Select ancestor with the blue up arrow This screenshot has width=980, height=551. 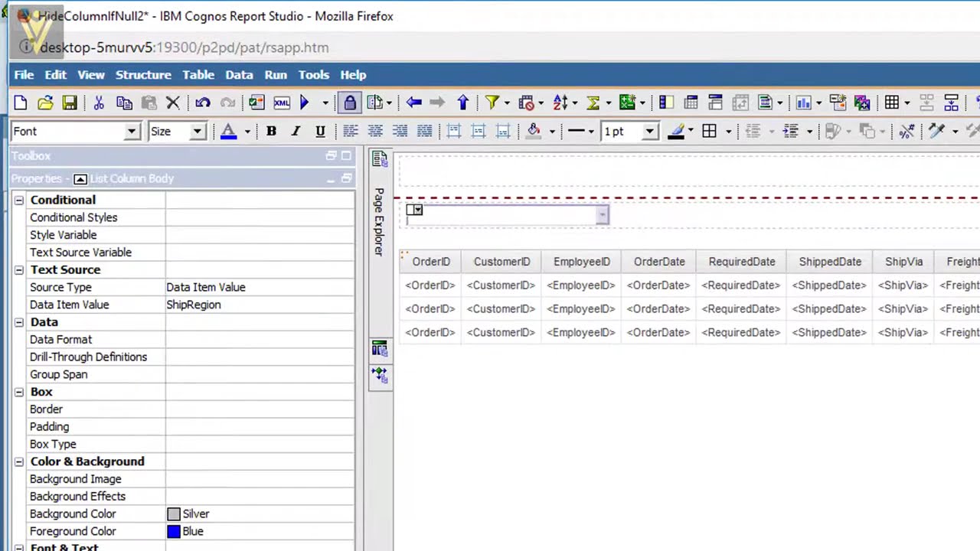[463, 103]
